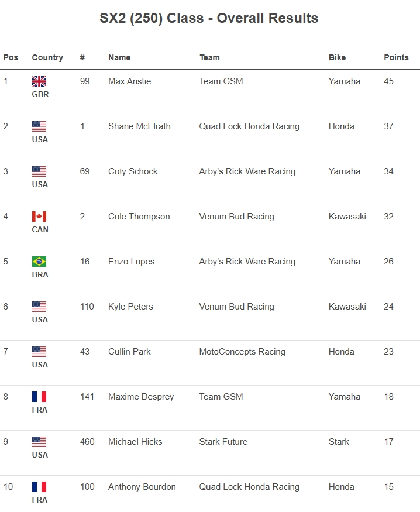Click the British flag icon for Max Anstie
Viewport: 420px width, 512px height.
39,81
